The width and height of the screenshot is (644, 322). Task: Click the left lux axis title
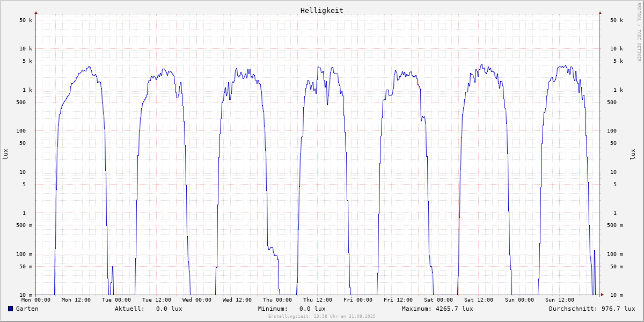point(6,154)
